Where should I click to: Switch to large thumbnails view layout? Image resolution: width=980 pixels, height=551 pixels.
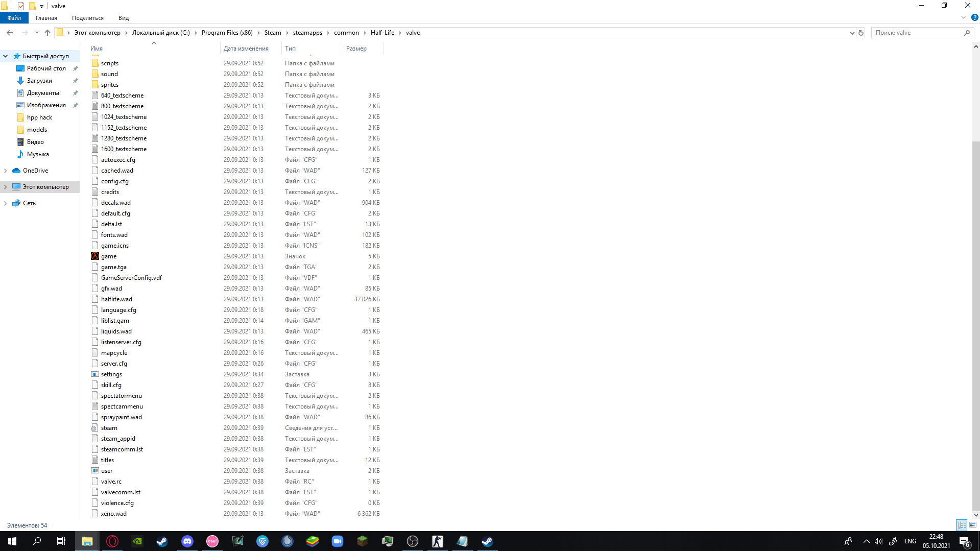tap(973, 525)
